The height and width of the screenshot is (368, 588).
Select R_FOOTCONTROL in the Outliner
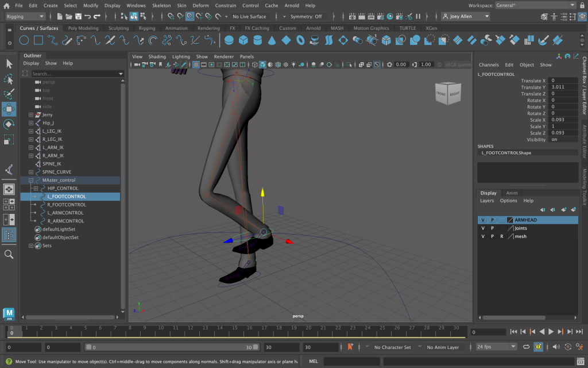pos(67,205)
